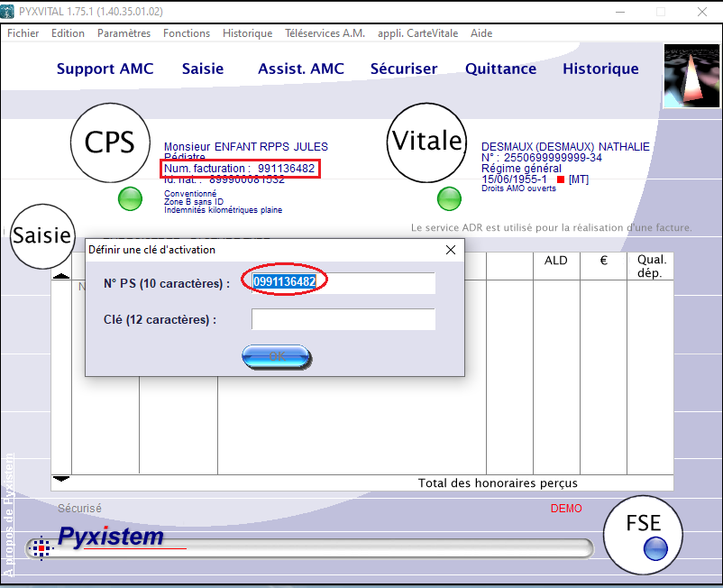The image size is (723, 588).
Task: Click the 'Régime général' text
Action: click(x=521, y=169)
